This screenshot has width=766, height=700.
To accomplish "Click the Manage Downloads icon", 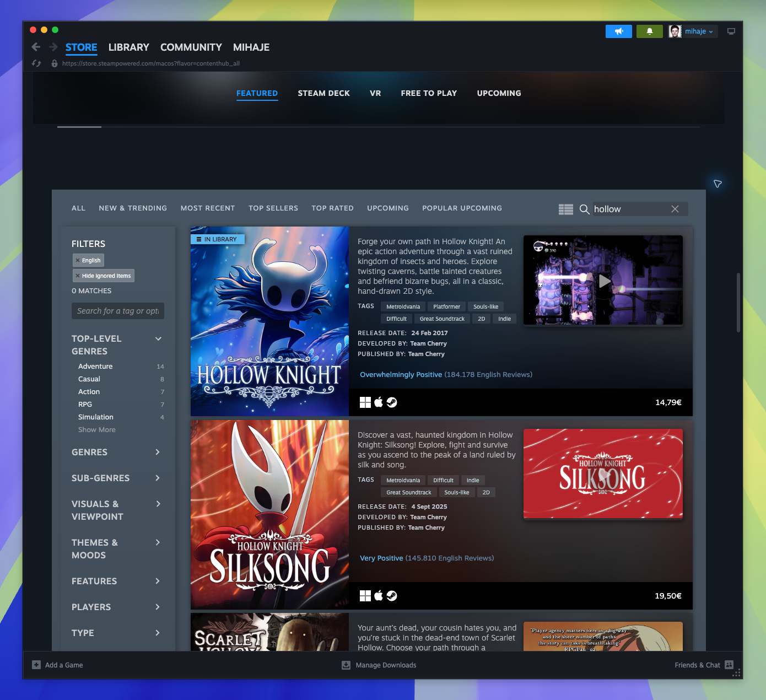I will click(346, 665).
